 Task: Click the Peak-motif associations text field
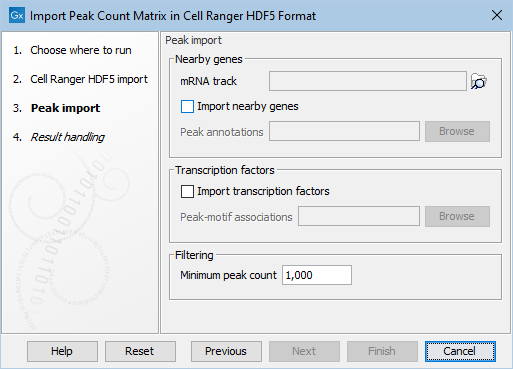click(359, 216)
